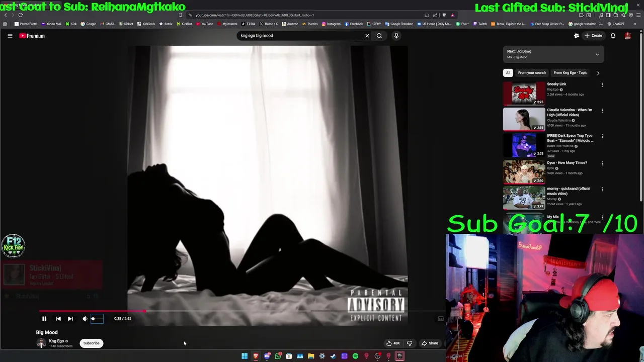Open Claudia Valentina 'When I'm High' title
The image size is (644, 362).
[570, 112]
